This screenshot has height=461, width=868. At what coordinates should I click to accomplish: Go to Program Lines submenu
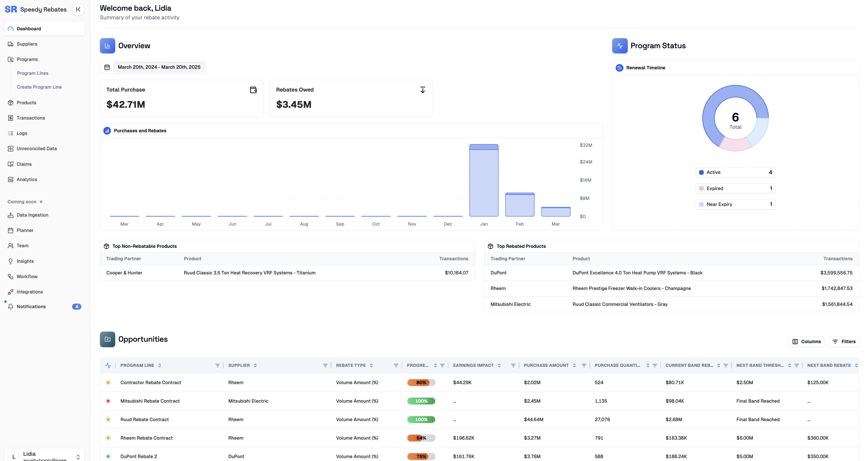point(33,73)
